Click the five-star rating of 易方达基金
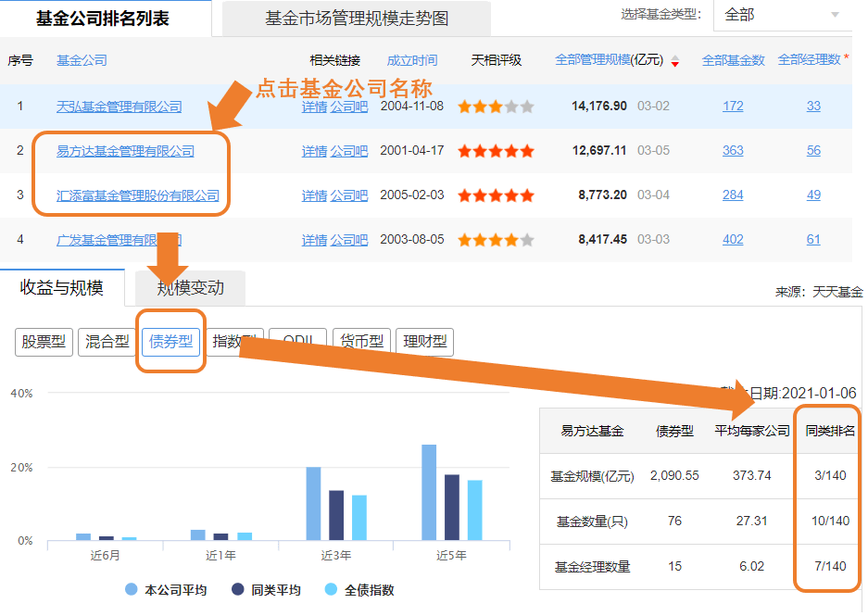 tap(496, 151)
